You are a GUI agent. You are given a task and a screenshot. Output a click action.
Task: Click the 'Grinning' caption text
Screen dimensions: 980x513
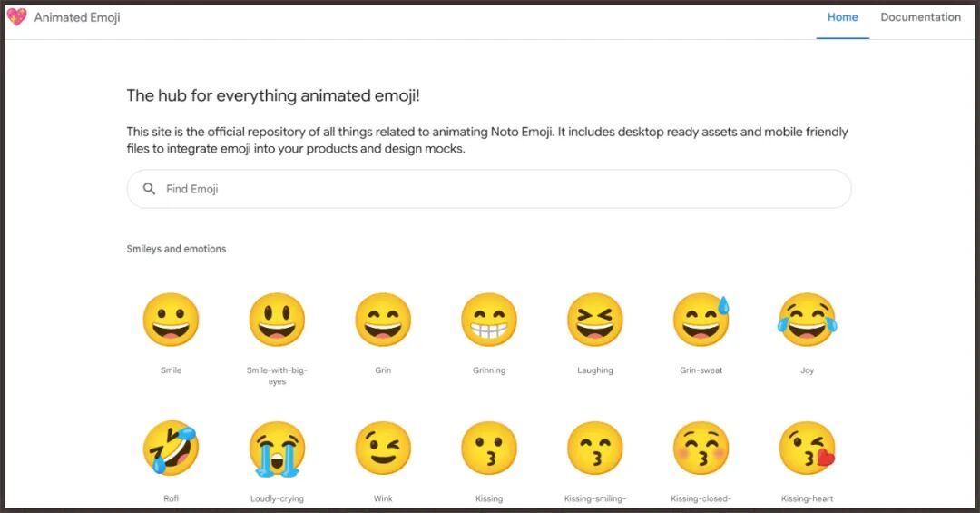point(489,370)
